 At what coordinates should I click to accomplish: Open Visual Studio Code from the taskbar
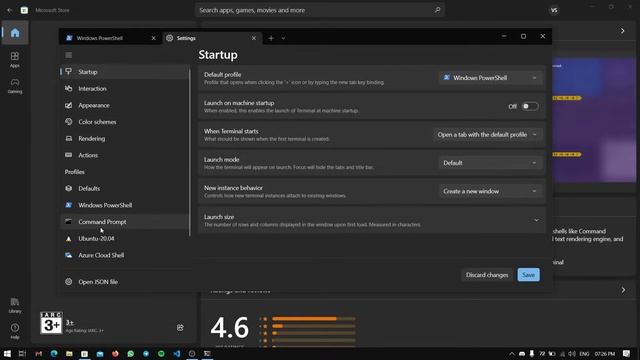pyautogui.click(x=177, y=353)
